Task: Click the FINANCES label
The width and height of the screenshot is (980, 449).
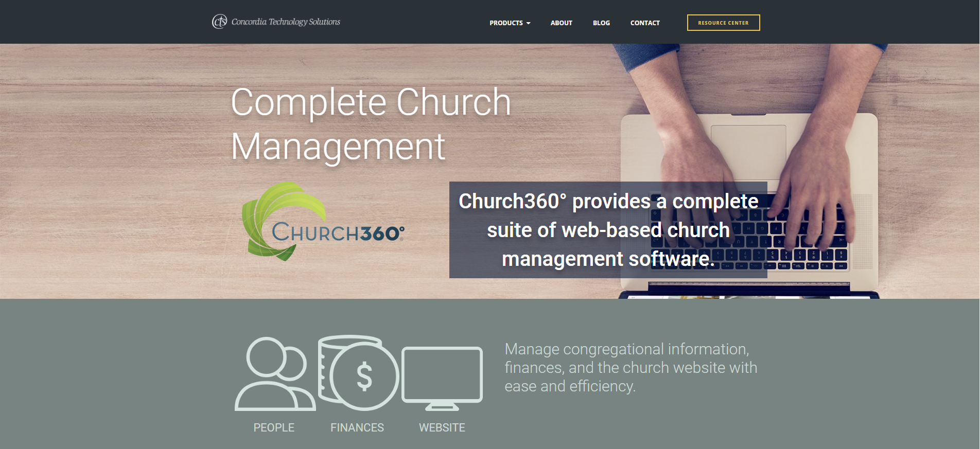Action: (x=357, y=427)
